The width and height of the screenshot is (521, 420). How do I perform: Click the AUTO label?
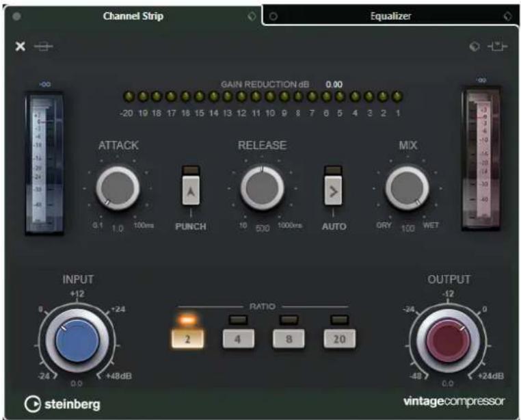[334, 226]
